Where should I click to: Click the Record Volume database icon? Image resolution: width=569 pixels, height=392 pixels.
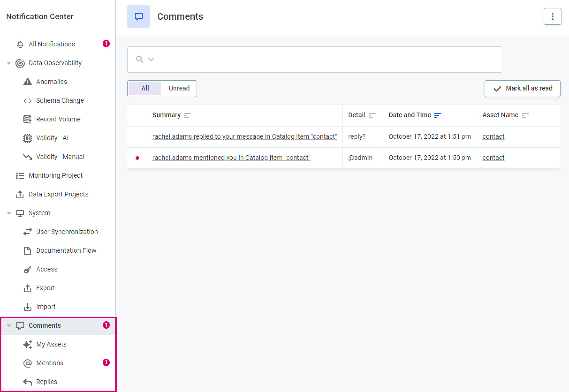point(27,119)
